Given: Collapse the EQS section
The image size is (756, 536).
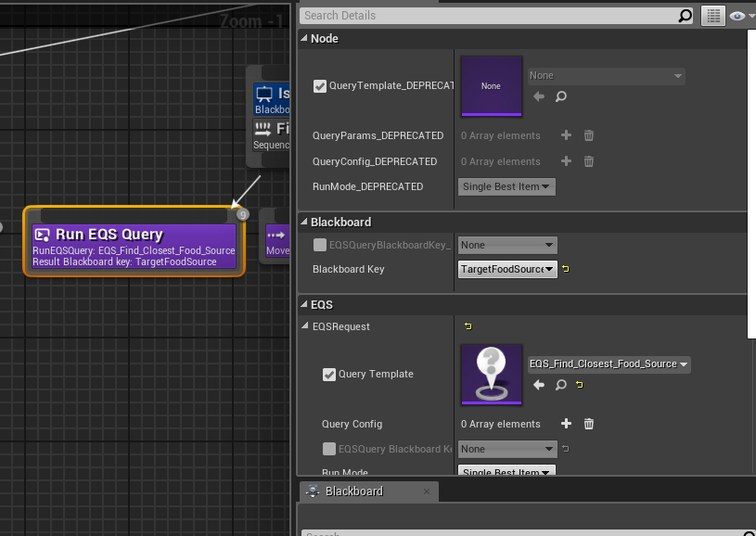Looking at the screenshot, I should tap(304, 304).
